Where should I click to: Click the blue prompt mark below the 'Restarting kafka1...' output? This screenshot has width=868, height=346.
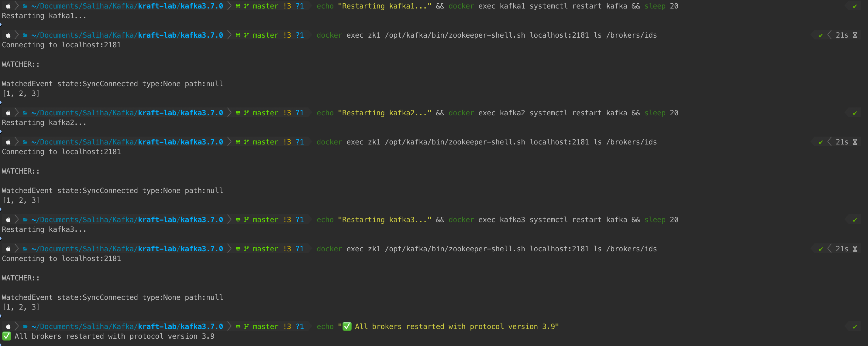click(x=1, y=25)
